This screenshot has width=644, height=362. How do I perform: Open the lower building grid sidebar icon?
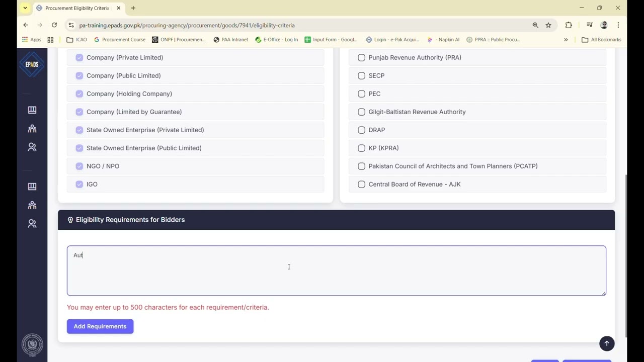click(32, 187)
